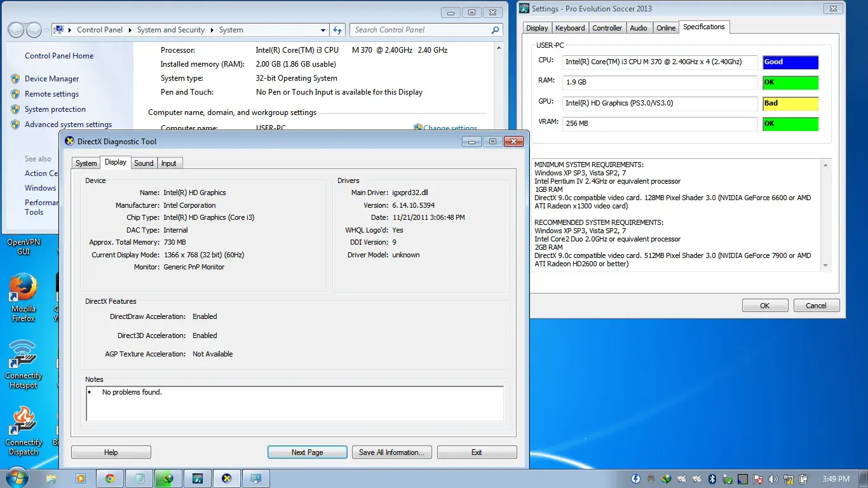Open Windows Media Player taskbar icon
The width and height of the screenshot is (868, 488).
coord(81,478)
